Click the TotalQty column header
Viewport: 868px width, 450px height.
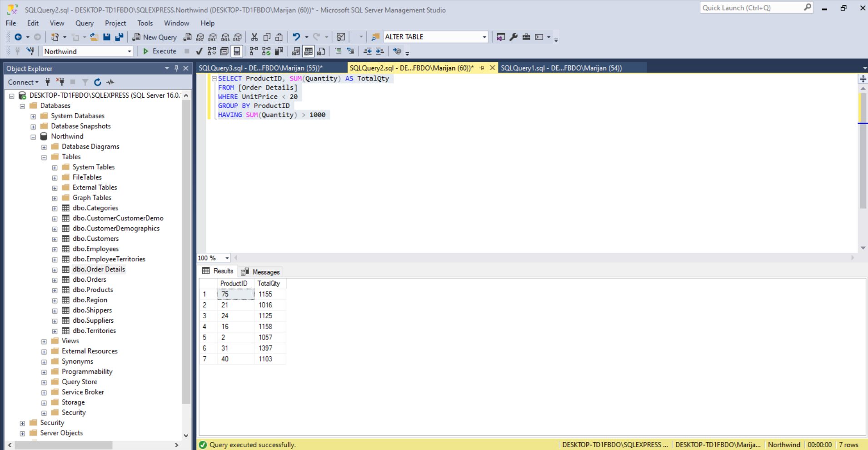270,284
